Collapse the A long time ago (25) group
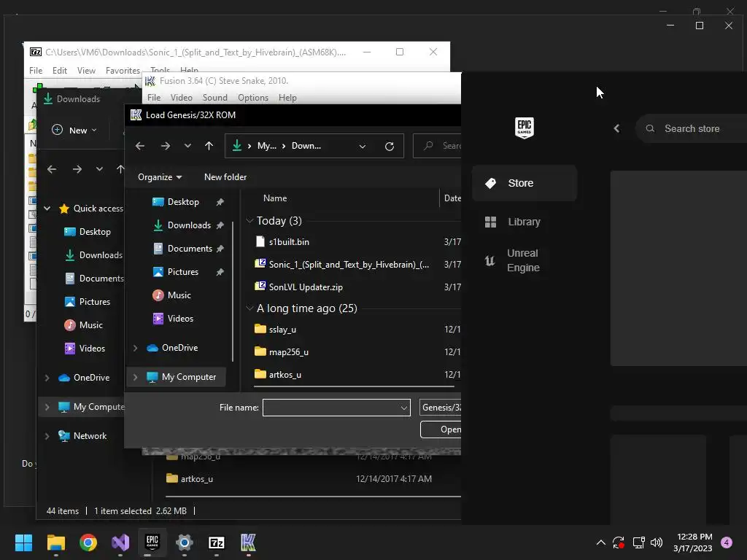 [x=249, y=308]
